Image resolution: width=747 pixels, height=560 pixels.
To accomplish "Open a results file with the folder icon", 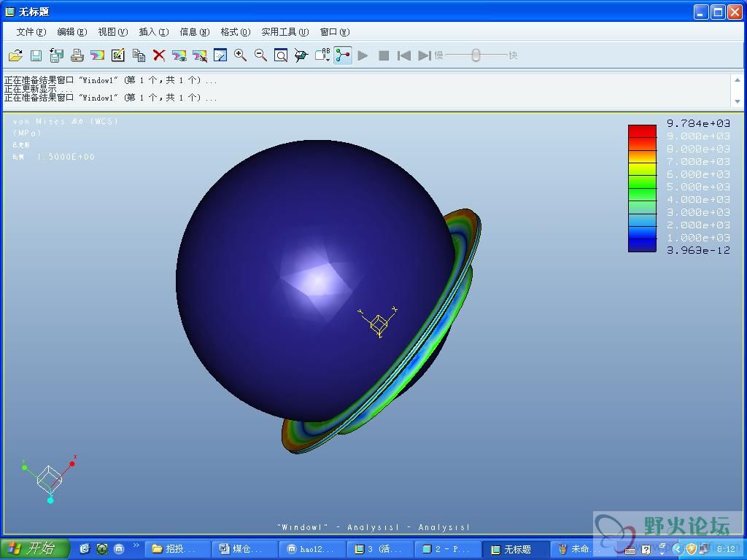I will pyautogui.click(x=16, y=55).
